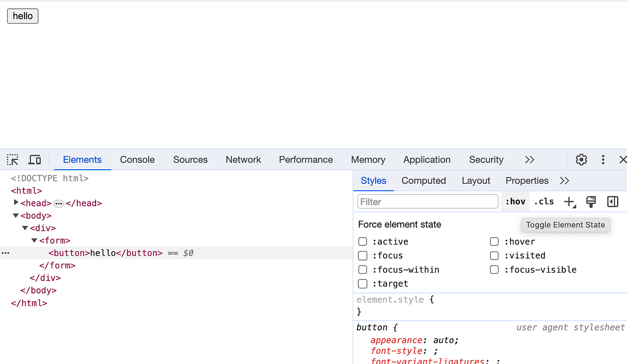This screenshot has height=364, width=627.
Task: Open the new style rule plus icon
Action: pos(569,202)
